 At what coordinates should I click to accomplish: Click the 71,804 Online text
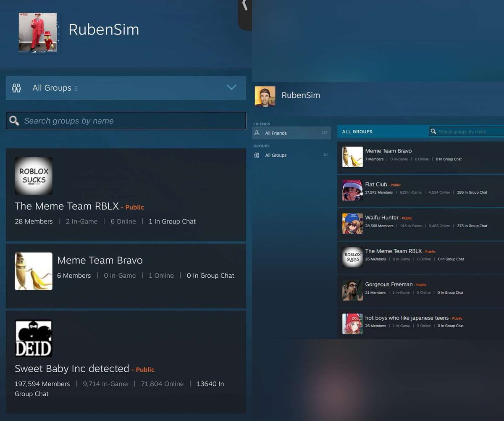162,384
